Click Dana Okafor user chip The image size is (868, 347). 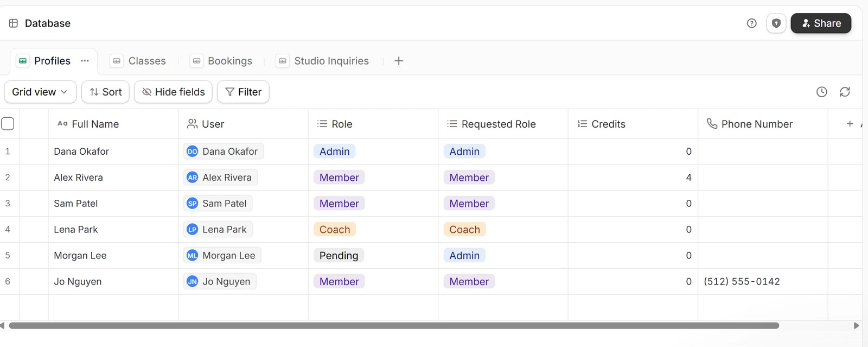(224, 152)
